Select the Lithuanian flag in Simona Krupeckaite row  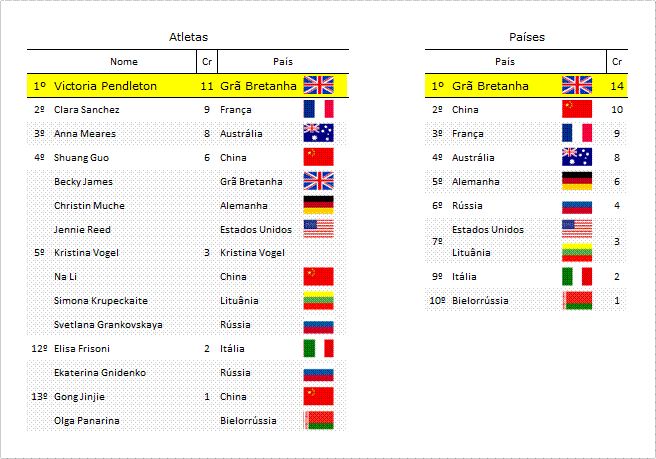tap(318, 300)
